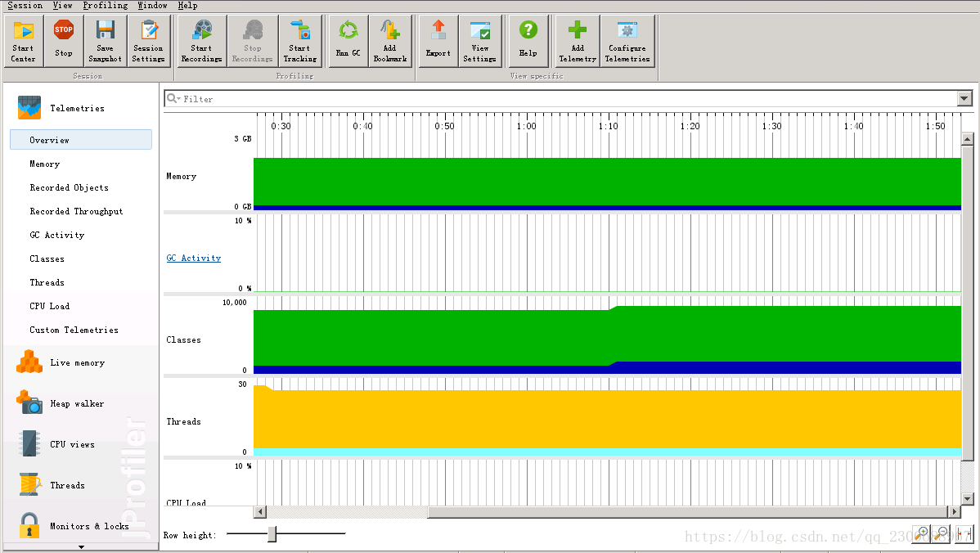The width and height of the screenshot is (980, 553).
Task: Add a bookmark via the Add Bookmark icon
Action: click(x=390, y=41)
